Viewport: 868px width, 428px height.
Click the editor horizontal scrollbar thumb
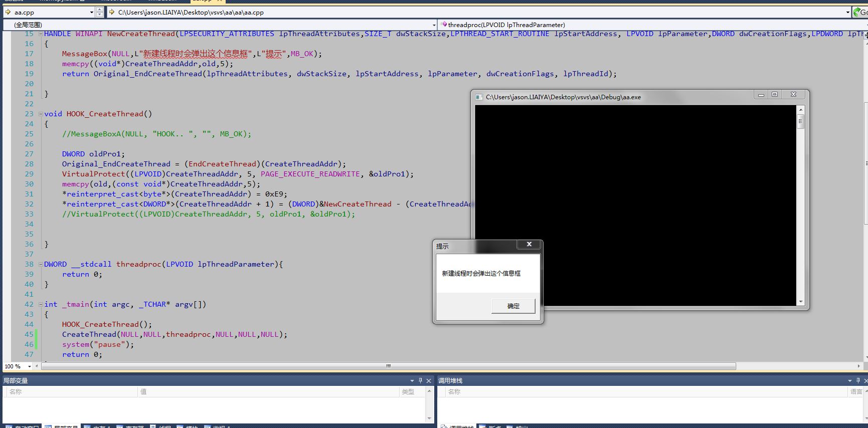pyautogui.click(x=389, y=366)
